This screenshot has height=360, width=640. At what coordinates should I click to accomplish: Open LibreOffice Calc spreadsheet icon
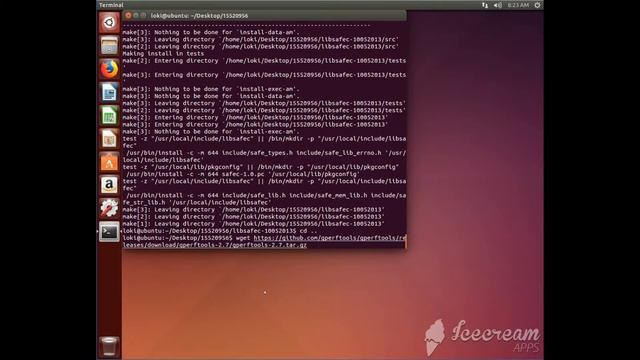coord(109,116)
